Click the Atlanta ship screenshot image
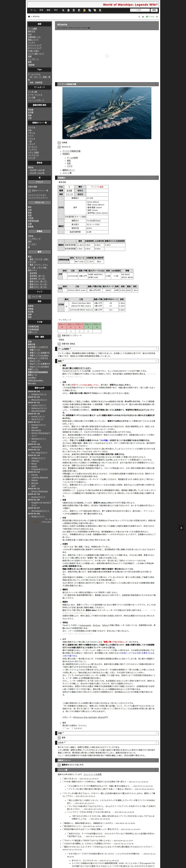186x868 pixels. pos(107,113)
